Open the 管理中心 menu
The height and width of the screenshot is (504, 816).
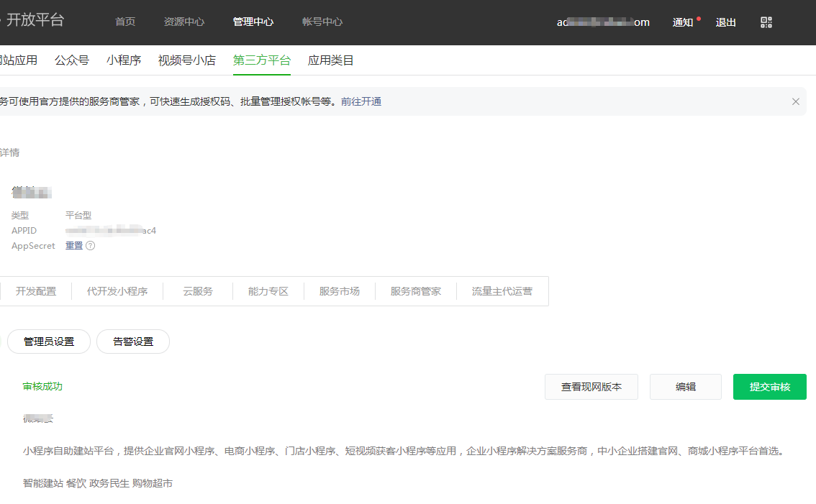pyautogui.click(x=253, y=22)
